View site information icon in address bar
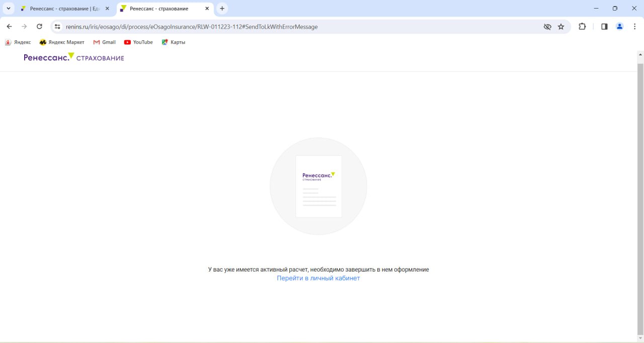The height and width of the screenshot is (343, 644). (x=57, y=27)
